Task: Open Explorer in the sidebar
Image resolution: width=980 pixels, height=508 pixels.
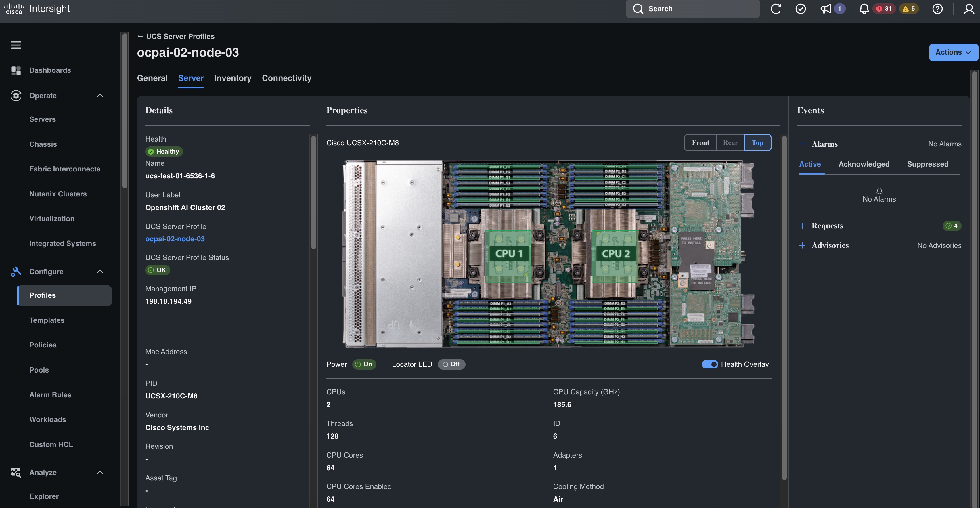Action: tap(44, 496)
